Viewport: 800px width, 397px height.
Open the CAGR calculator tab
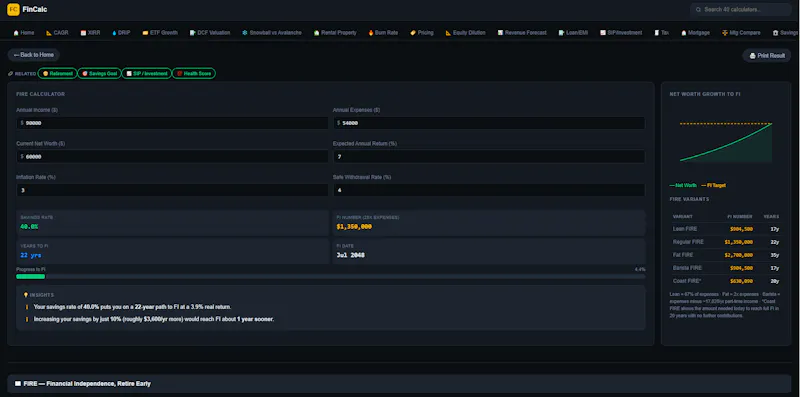point(57,33)
